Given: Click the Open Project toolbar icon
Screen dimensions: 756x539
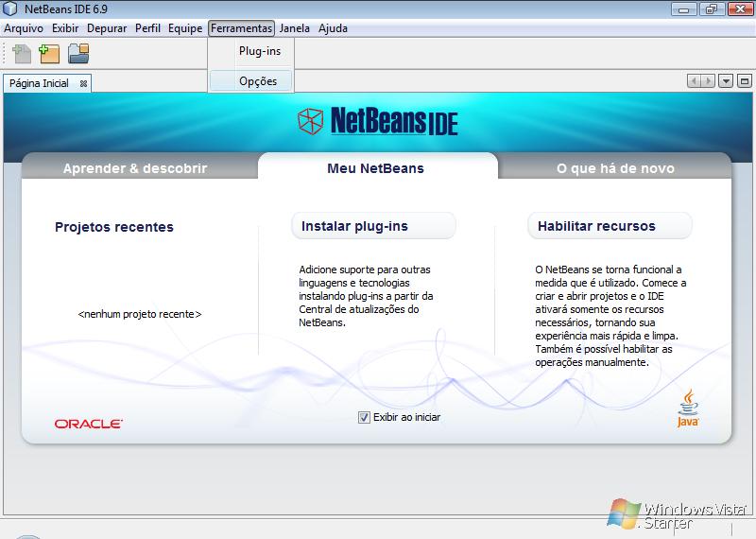Looking at the screenshot, I should 78,54.
